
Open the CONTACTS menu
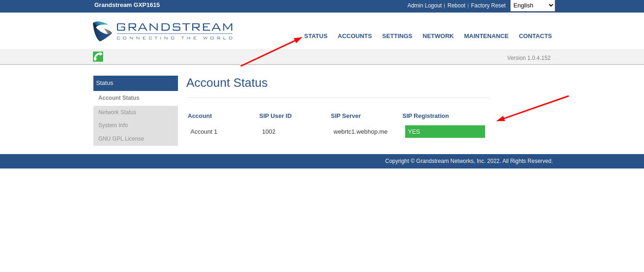point(535,36)
